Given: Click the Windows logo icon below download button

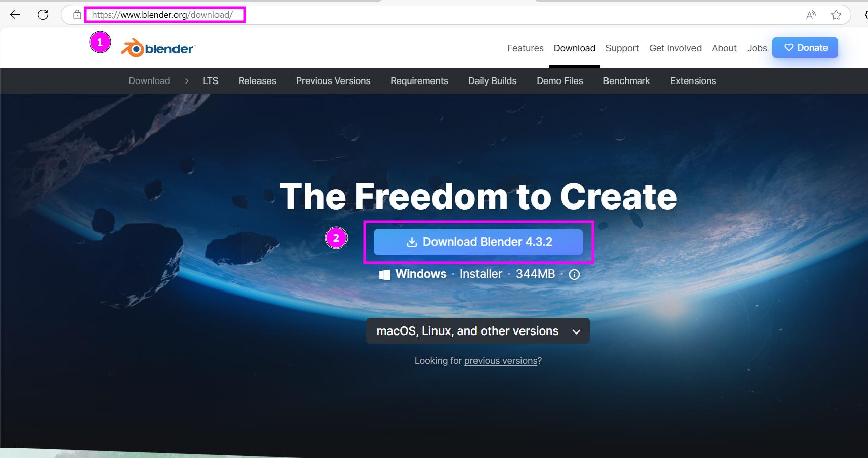Looking at the screenshot, I should (384, 274).
